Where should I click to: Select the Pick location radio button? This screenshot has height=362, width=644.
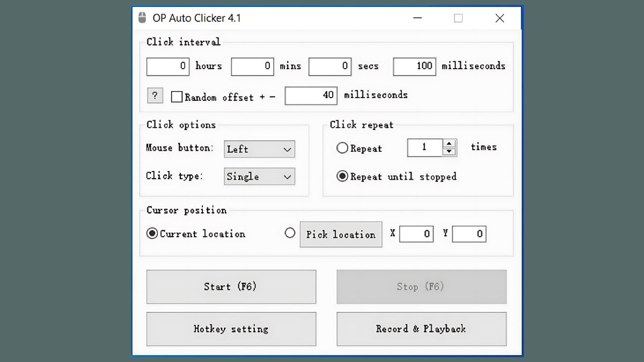click(290, 233)
